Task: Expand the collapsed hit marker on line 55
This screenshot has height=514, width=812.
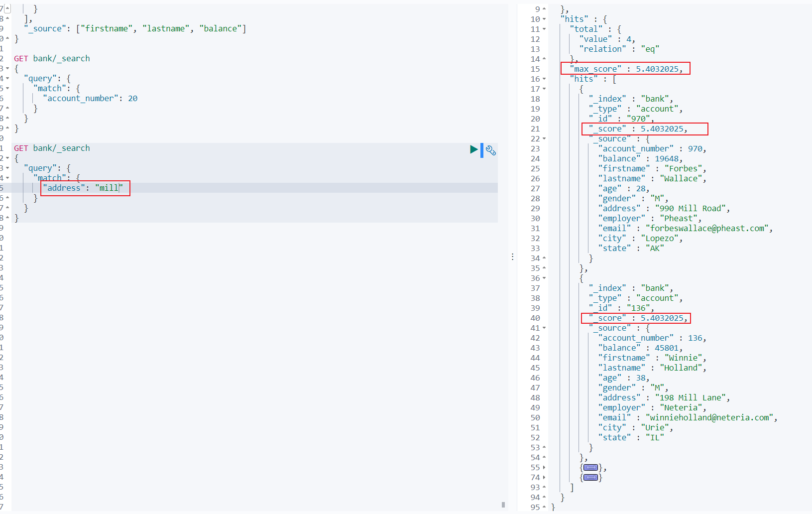Action: coord(590,467)
